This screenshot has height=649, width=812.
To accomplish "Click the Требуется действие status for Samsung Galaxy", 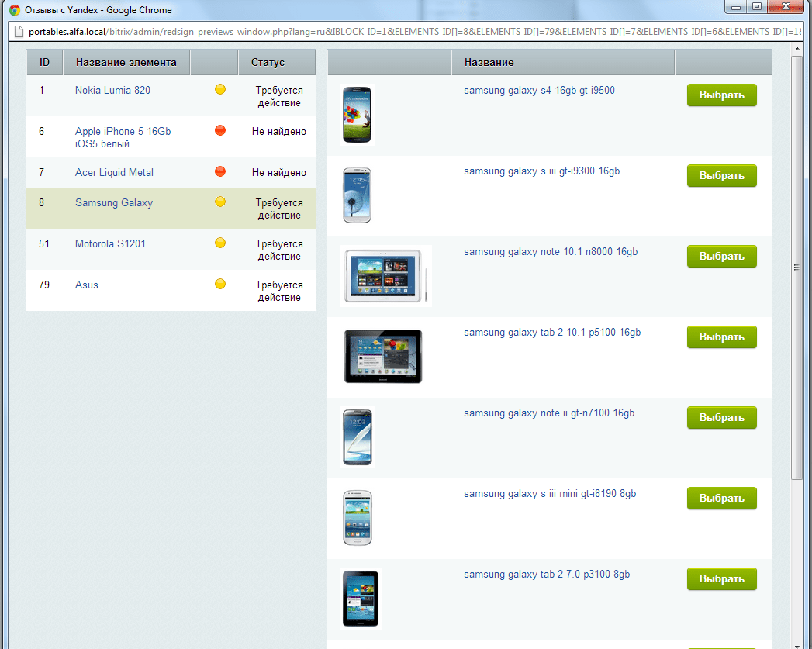I will pyautogui.click(x=279, y=209).
